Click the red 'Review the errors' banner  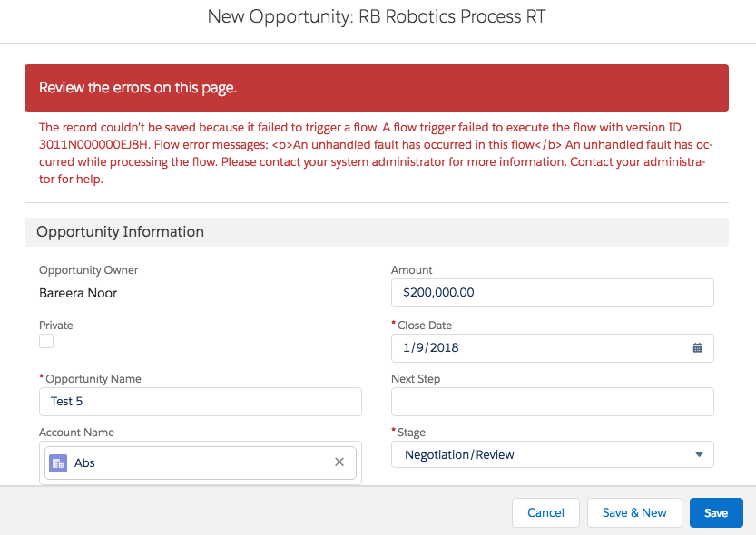coord(377,88)
